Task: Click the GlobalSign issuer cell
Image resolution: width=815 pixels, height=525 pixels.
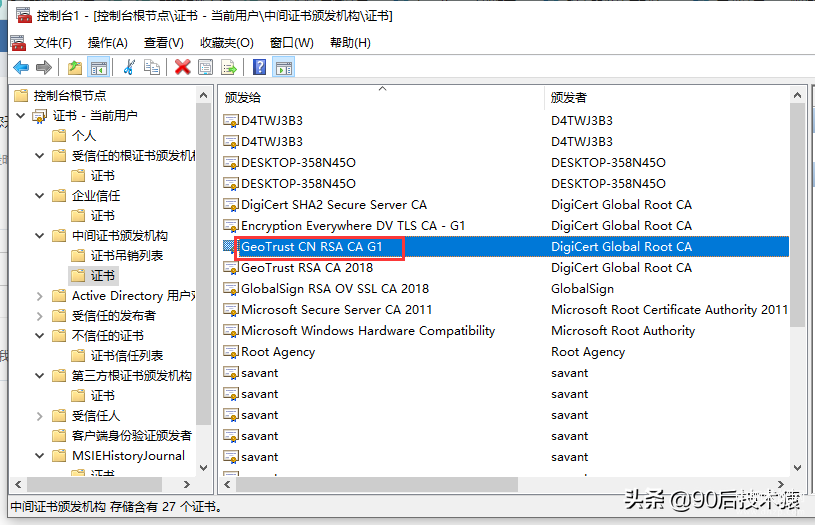Action: point(582,289)
